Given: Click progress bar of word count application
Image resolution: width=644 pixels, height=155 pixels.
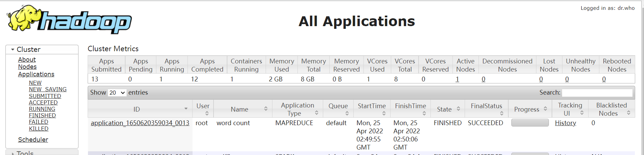Looking at the screenshot, I should 530,123.
